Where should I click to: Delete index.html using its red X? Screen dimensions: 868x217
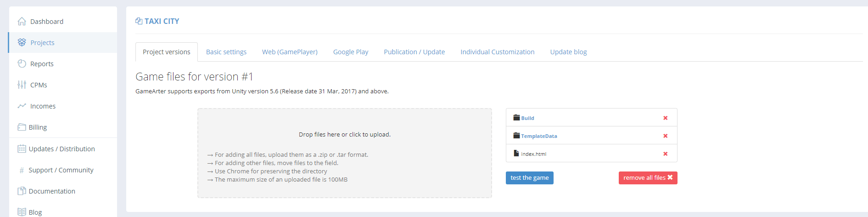point(665,154)
